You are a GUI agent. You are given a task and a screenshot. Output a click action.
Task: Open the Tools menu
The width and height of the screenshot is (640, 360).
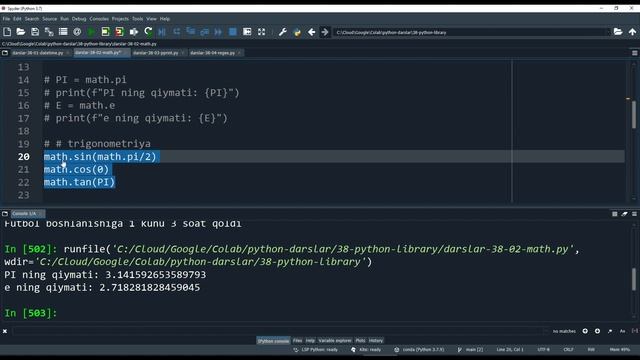pyautogui.click(x=138, y=19)
